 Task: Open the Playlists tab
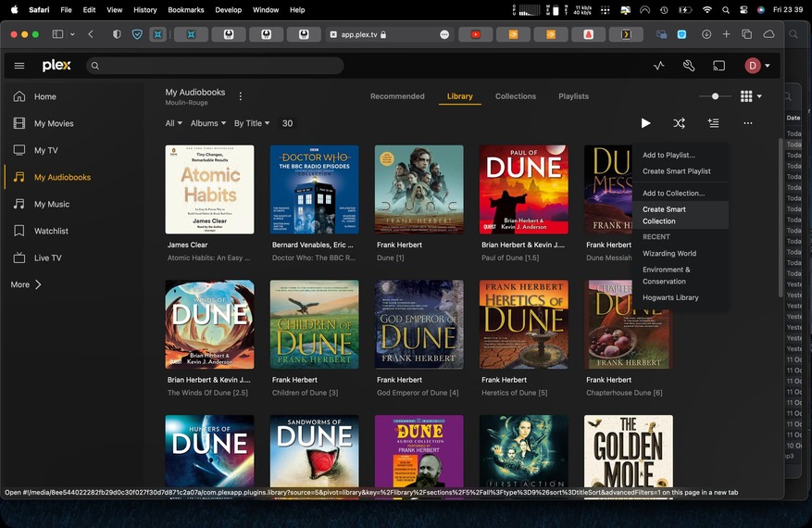coord(573,96)
